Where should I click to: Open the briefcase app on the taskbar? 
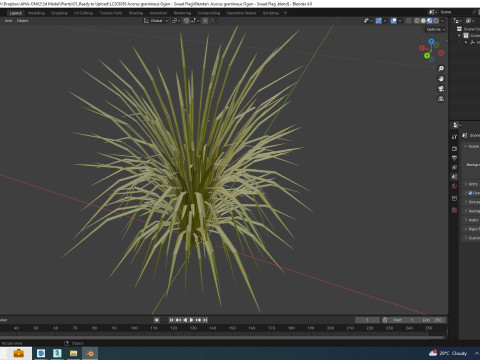(x=19, y=353)
